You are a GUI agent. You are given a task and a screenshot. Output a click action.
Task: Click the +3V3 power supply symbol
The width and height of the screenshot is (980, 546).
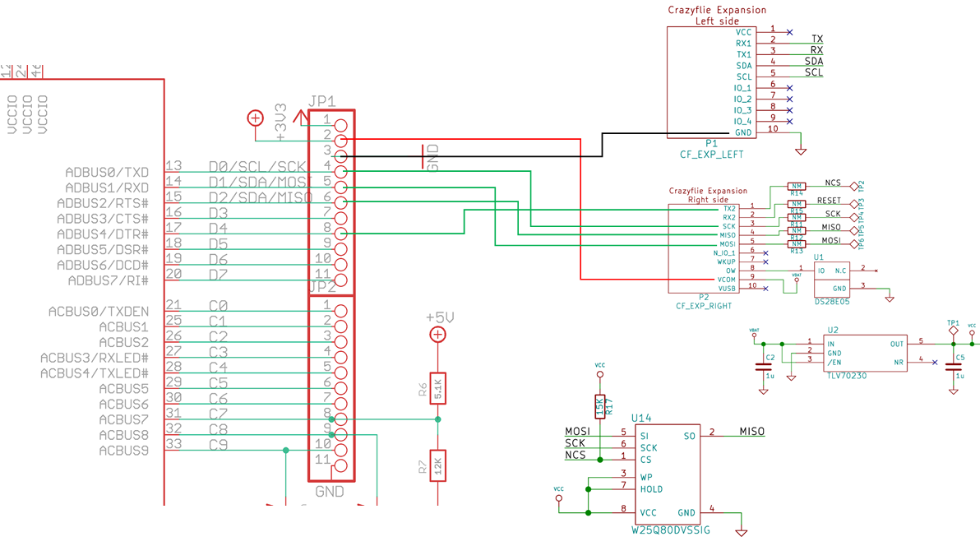point(255,118)
